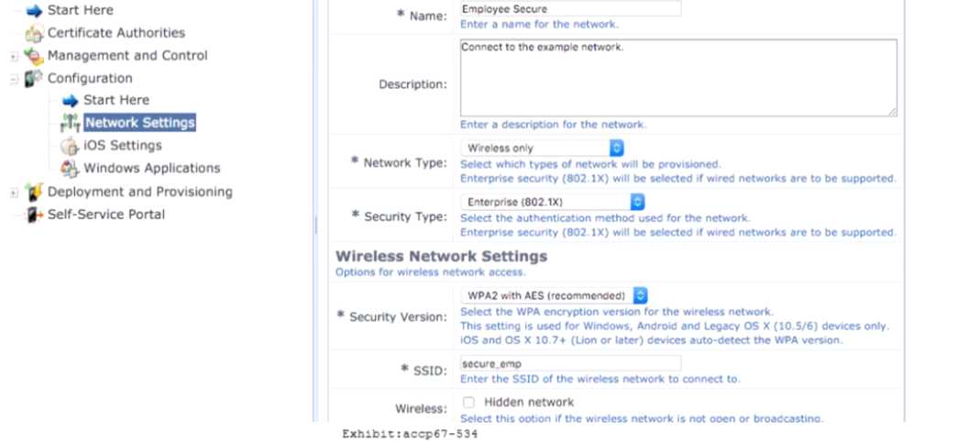This screenshot has height=444, width=980.
Task: Click the Management and Control icon
Action: 34,56
